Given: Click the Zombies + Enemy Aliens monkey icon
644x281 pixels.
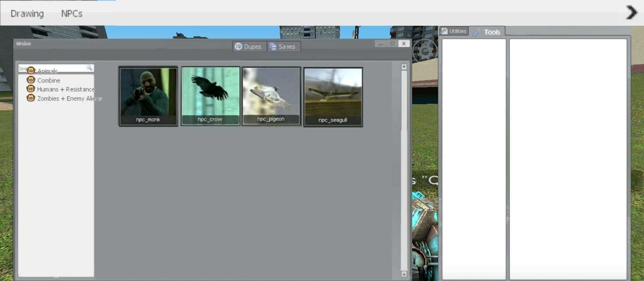Looking at the screenshot, I should coord(31,98).
